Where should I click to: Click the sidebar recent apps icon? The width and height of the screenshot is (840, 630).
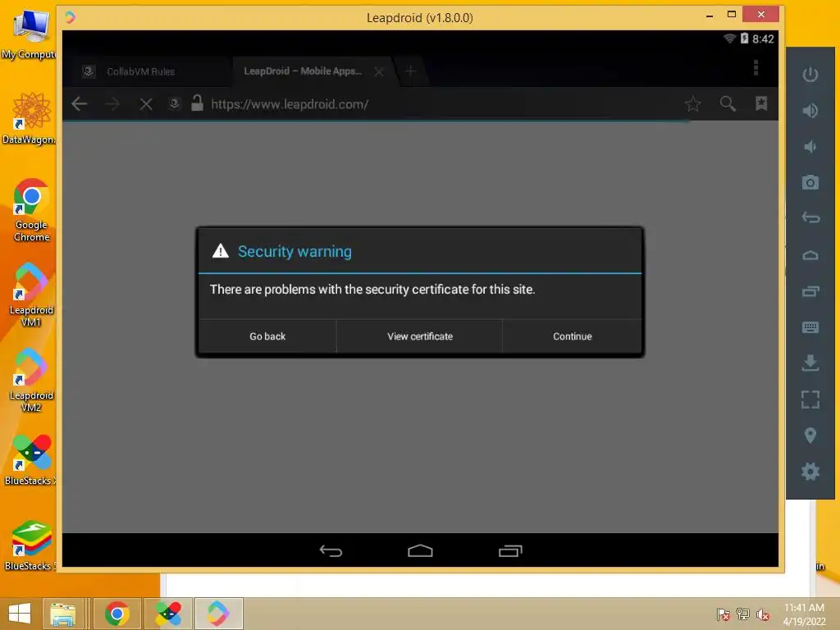[810, 291]
